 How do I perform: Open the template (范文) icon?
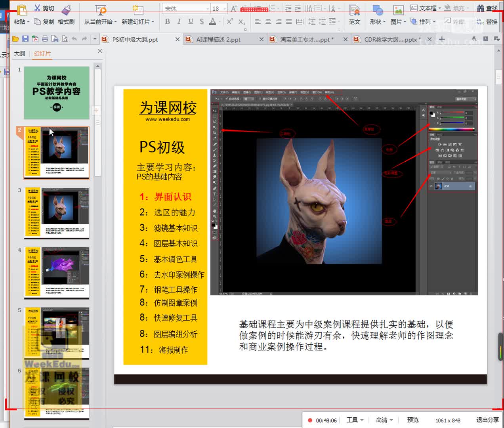(x=354, y=10)
